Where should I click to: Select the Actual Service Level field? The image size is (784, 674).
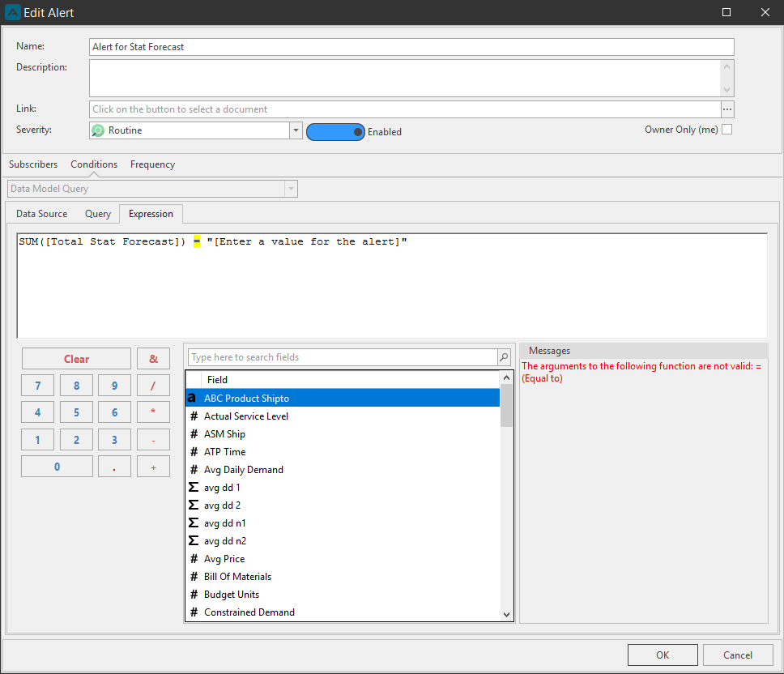coord(343,416)
